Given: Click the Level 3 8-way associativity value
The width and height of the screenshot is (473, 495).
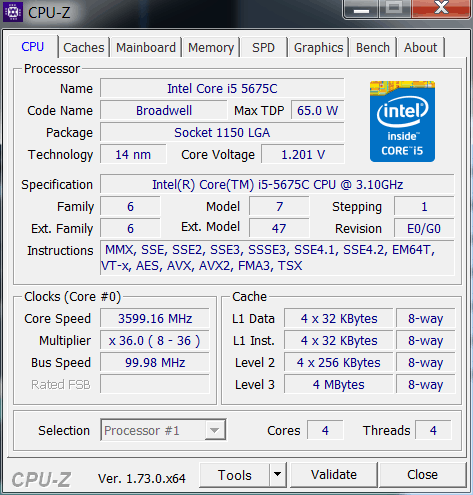Looking at the screenshot, I should pyautogui.click(x=426, y=385).
